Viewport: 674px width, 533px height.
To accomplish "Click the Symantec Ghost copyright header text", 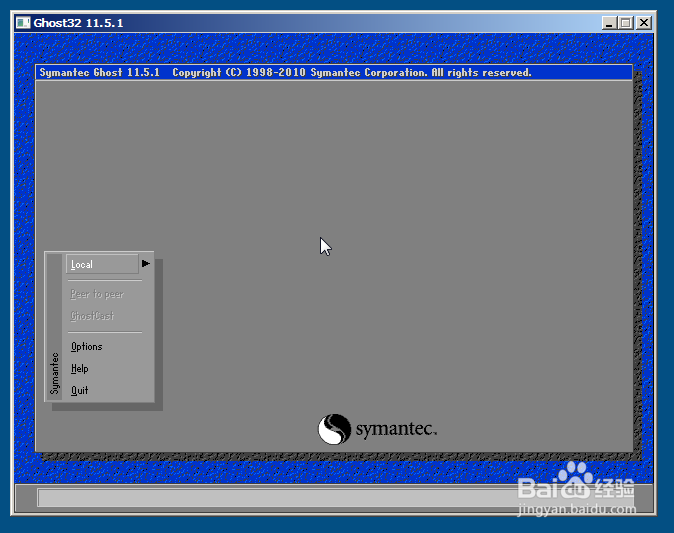I will pyautogui.click(x=285, y=72).
